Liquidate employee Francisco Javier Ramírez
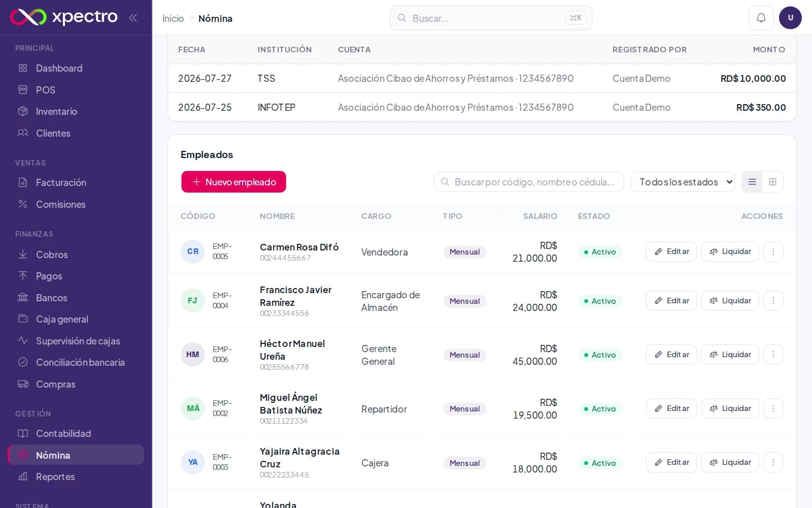Screen dimensions: 812x508 click(x=730, y=301)
